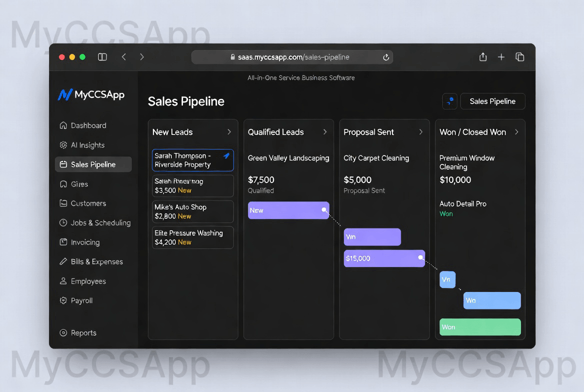Screen dimensions: 584x392
Task: Open the Elite Pressure Washing lead card
Action: (193, 237)
